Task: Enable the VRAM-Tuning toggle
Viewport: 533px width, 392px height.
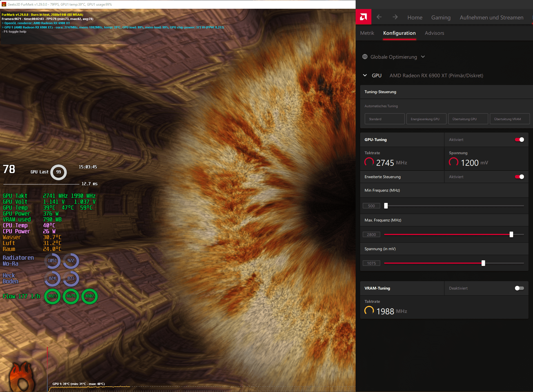Action: click(519, 288)
